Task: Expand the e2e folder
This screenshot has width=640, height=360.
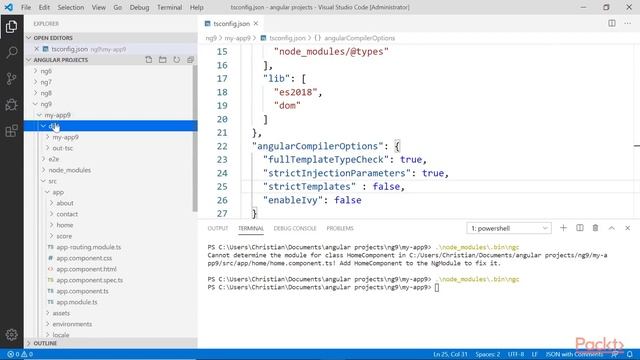Action: click(53, 159)
